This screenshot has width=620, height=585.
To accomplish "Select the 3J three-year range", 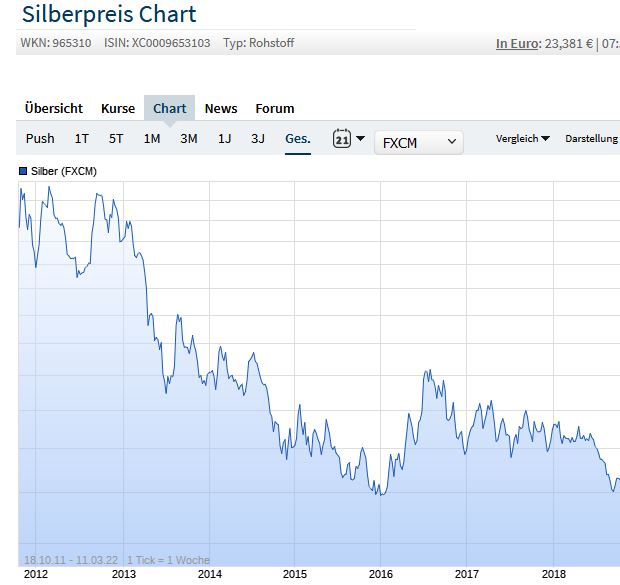I will click(x=258, y=139).
